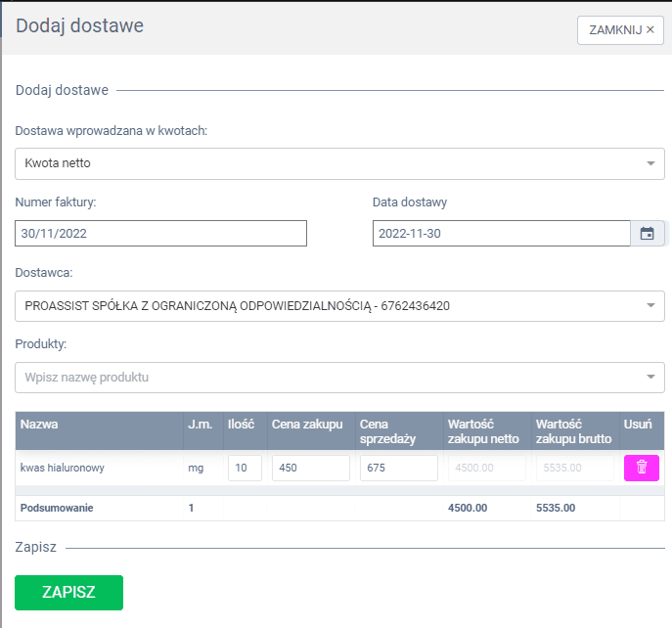Click the Numer faktury input field
The image size is (672, 628).
point(161,233)
